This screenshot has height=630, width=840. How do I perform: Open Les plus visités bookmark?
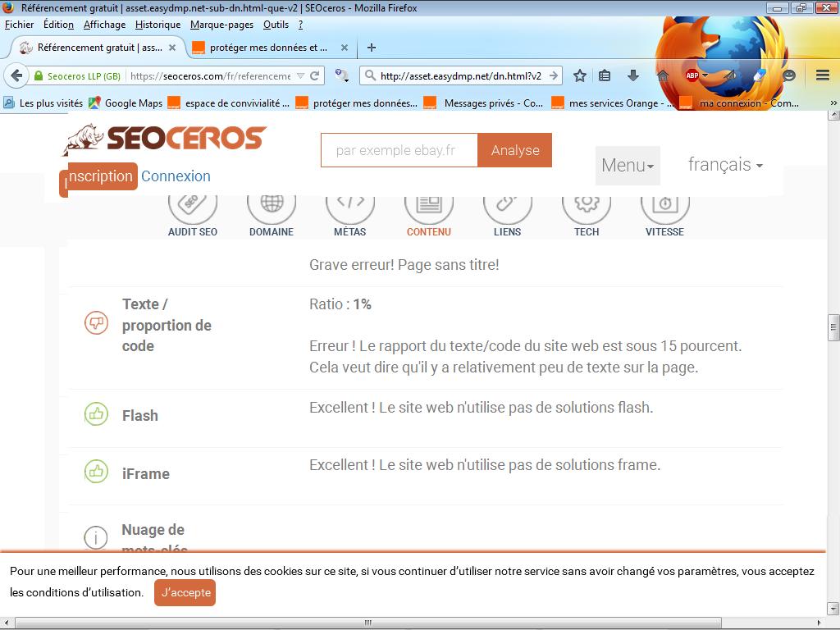(x=43, y=103)
